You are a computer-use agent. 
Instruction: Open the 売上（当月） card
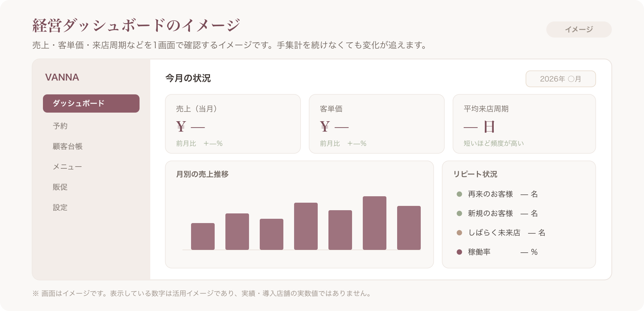pos(233,124)
